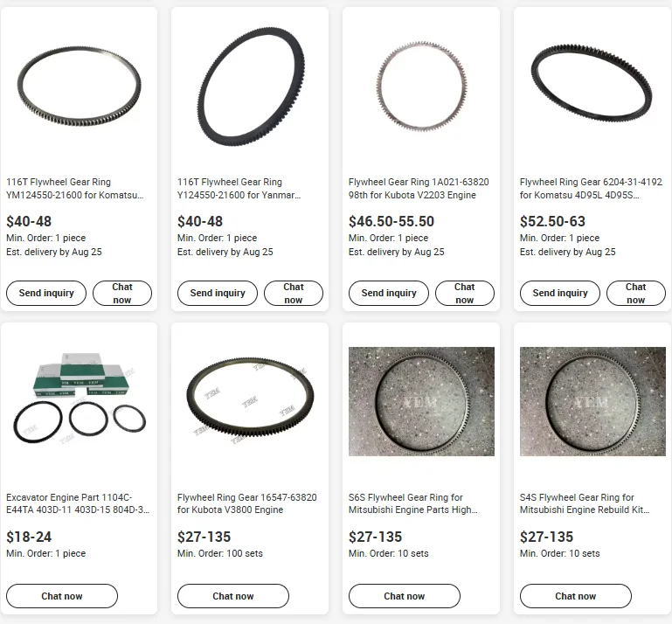
Task: View the Komatsu 4D95L ring gear photo
Action: click(x=592, y=87)
